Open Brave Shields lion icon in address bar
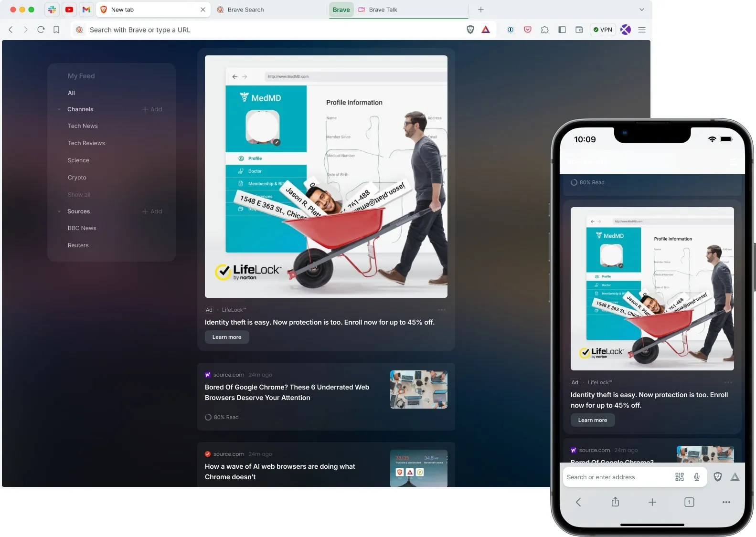Viewport: 756px width, 537px height. [x=470, y=30]
